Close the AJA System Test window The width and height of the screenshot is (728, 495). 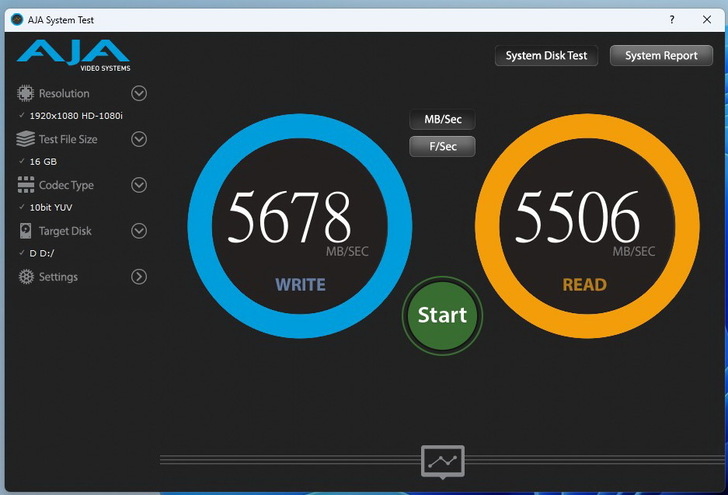(707, 20)
